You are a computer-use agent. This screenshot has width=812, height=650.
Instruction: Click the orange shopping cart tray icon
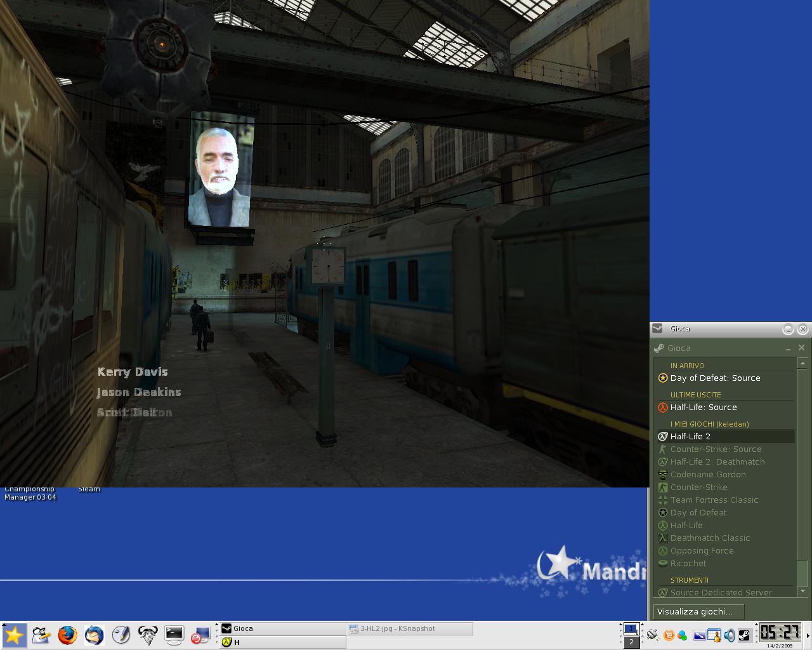coord(669,635)
